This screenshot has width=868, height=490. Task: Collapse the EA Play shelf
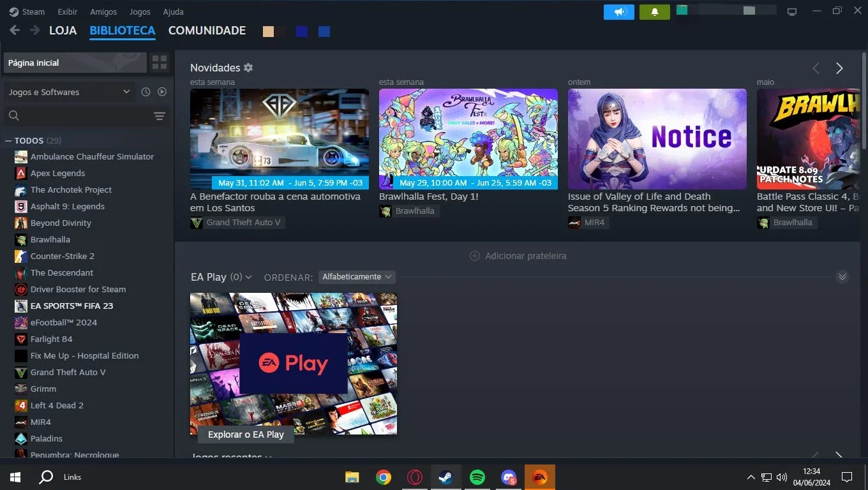coord(842,277)
